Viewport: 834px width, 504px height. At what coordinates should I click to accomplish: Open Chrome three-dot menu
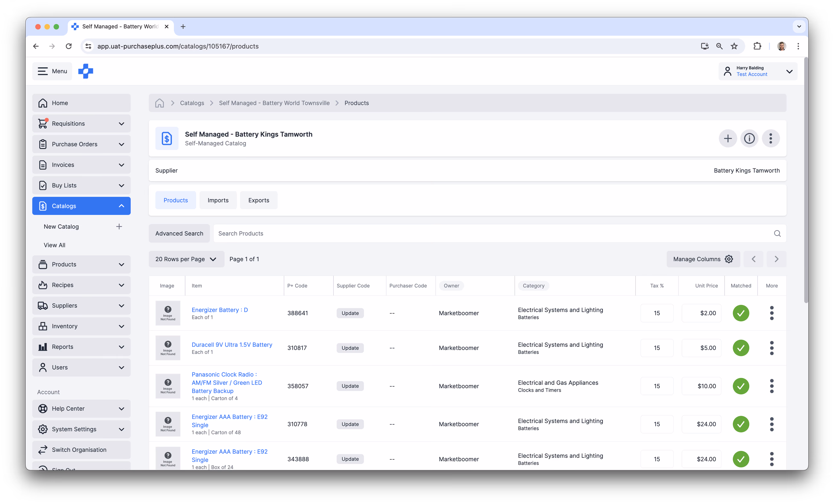click(798, 46)
